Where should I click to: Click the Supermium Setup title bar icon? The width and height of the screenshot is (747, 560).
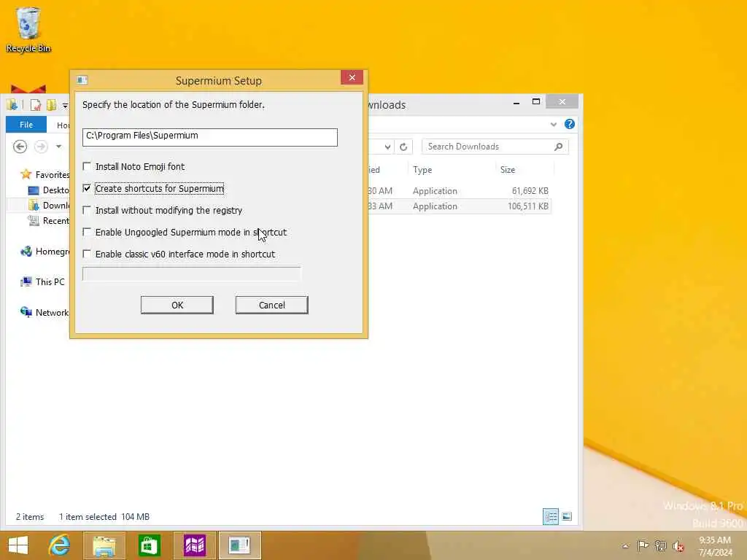[82, 80]
